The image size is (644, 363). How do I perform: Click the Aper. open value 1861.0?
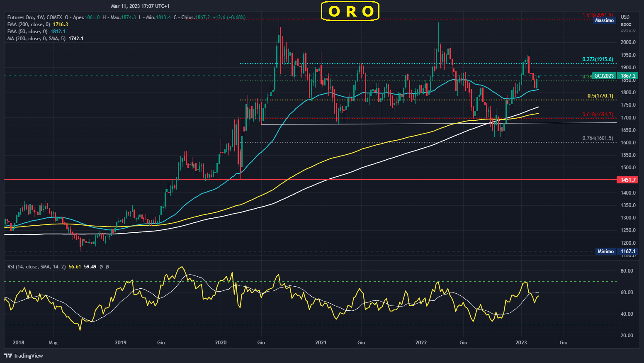pos(92,17)
